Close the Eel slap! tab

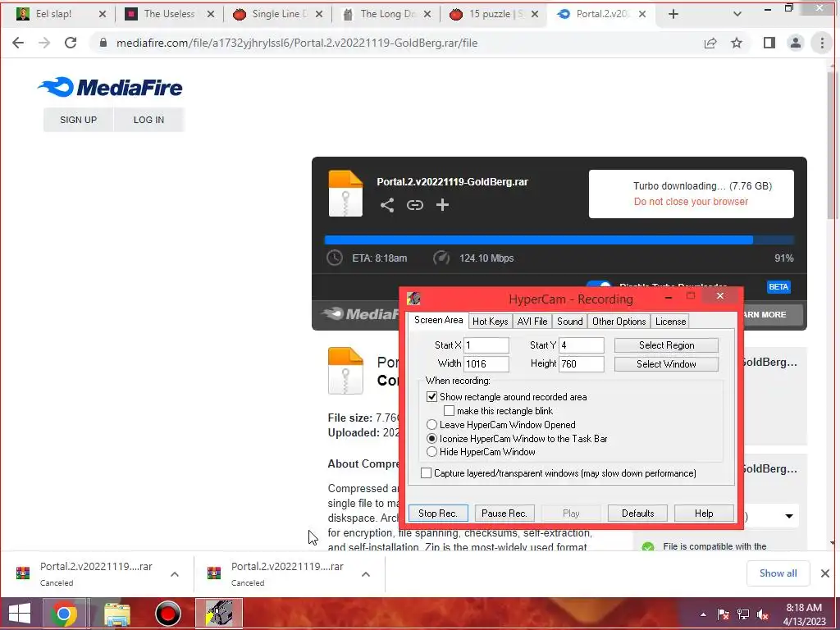pos(103,15)
